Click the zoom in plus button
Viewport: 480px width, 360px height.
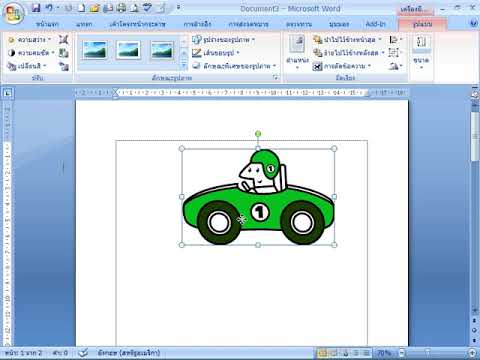click(x=472, y=353)
